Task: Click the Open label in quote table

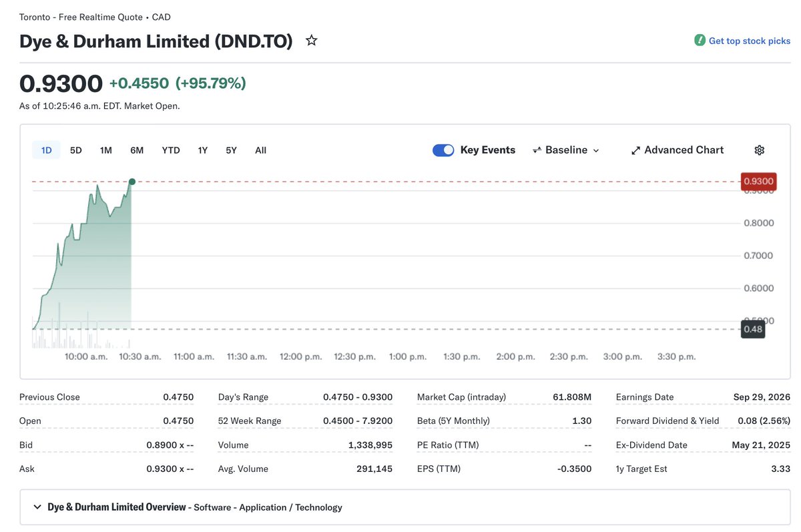Action: coord(30,421)
